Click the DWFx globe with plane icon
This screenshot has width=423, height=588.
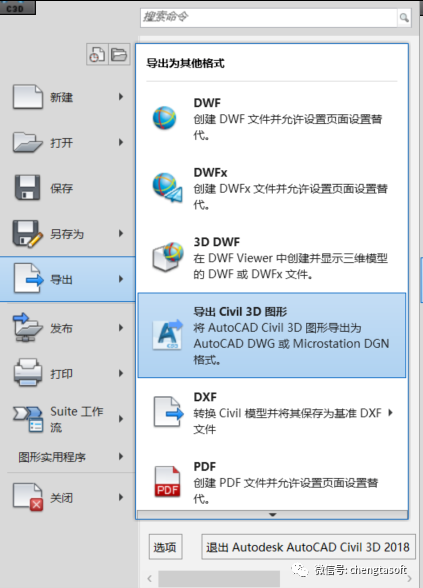[x=167, y=188]
